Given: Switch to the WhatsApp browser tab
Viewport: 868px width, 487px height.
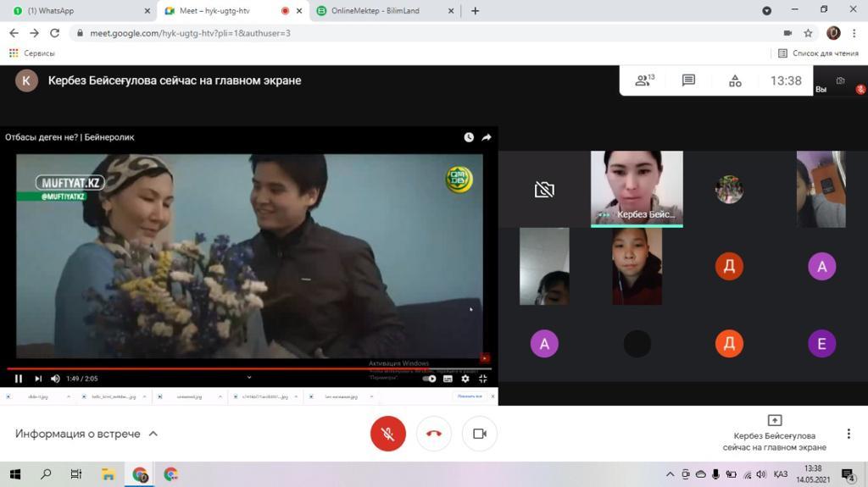Looking at the screenshot, I should 76,11.
